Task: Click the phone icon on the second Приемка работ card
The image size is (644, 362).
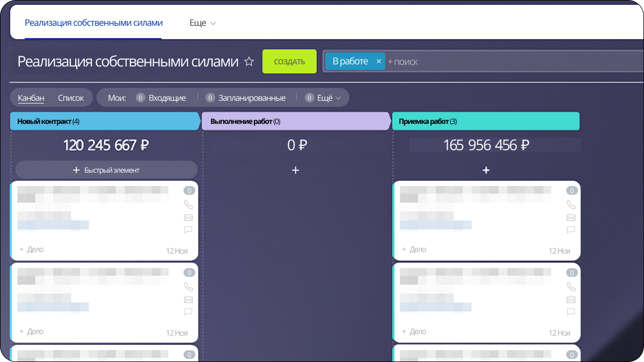Action: tap(571, 287)
